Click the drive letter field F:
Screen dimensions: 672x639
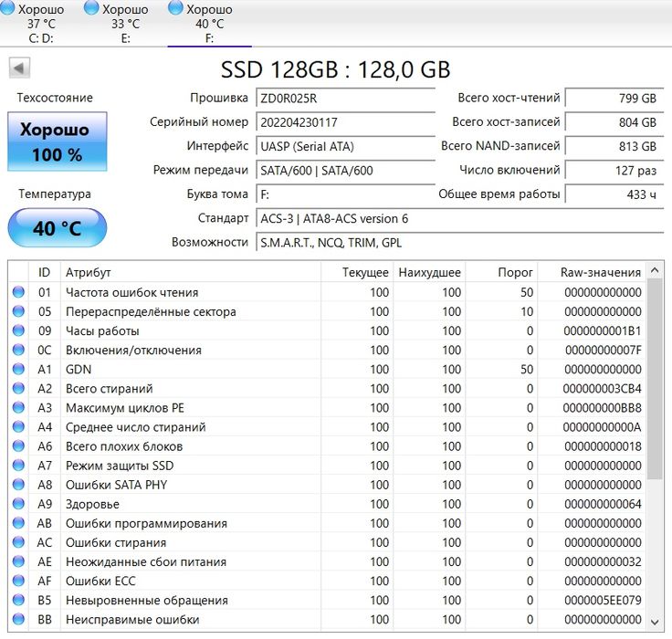pos(345,194)
